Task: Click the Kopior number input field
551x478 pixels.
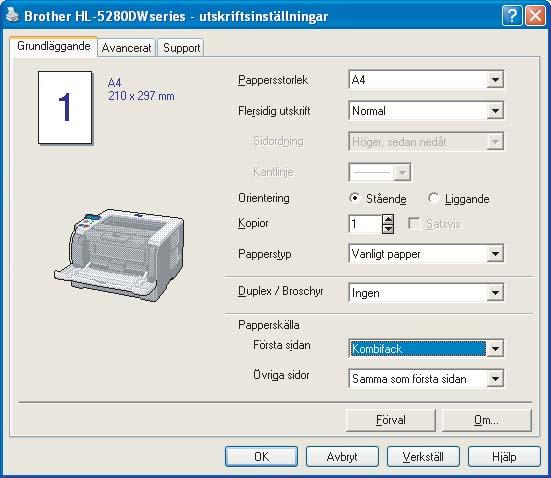Action: click(365, 224)
